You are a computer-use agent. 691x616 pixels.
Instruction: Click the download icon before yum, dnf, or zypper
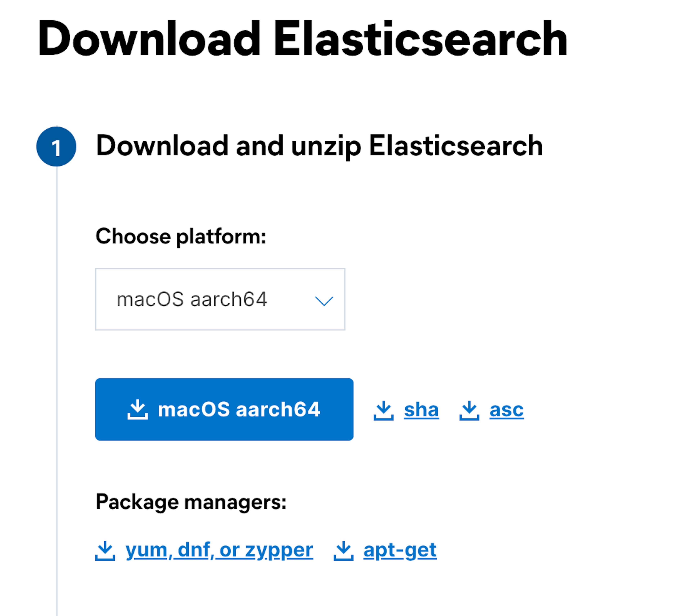click(105, 550)
